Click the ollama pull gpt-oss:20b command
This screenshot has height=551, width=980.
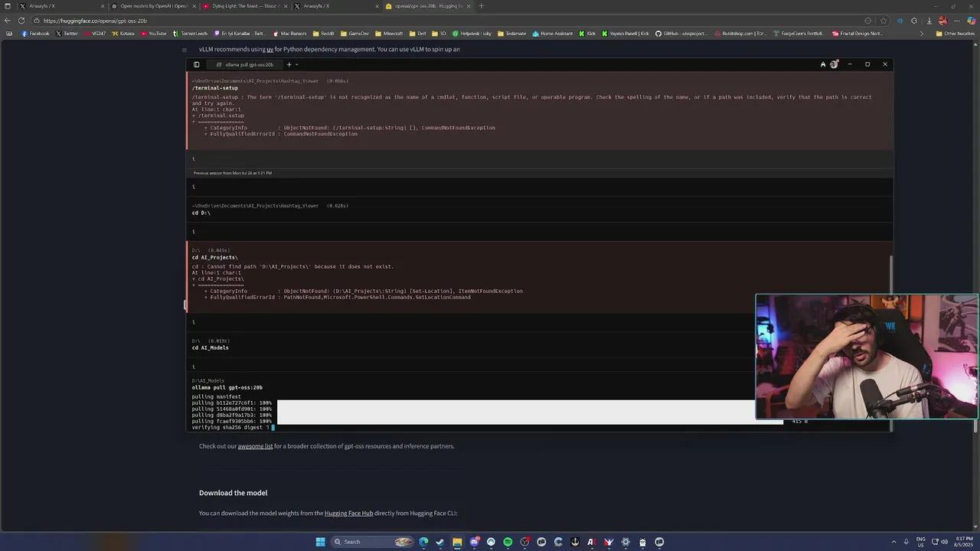(227, 387)
